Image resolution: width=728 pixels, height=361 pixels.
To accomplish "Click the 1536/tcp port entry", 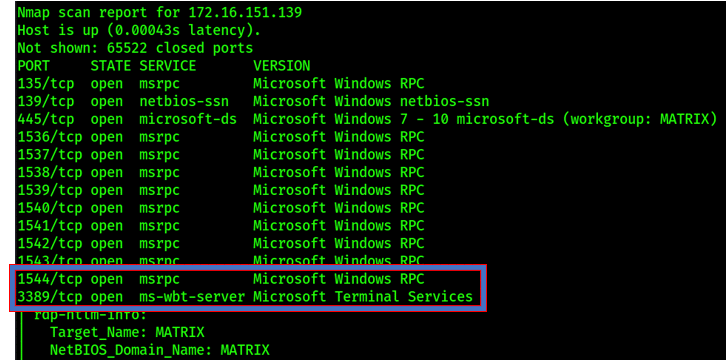I will (x=50, y=137).
